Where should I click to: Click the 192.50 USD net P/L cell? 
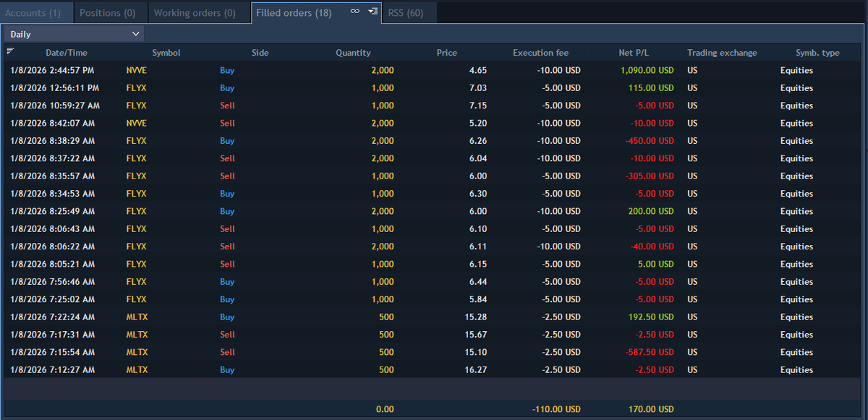pyautogui.click(x=651, y=317)
